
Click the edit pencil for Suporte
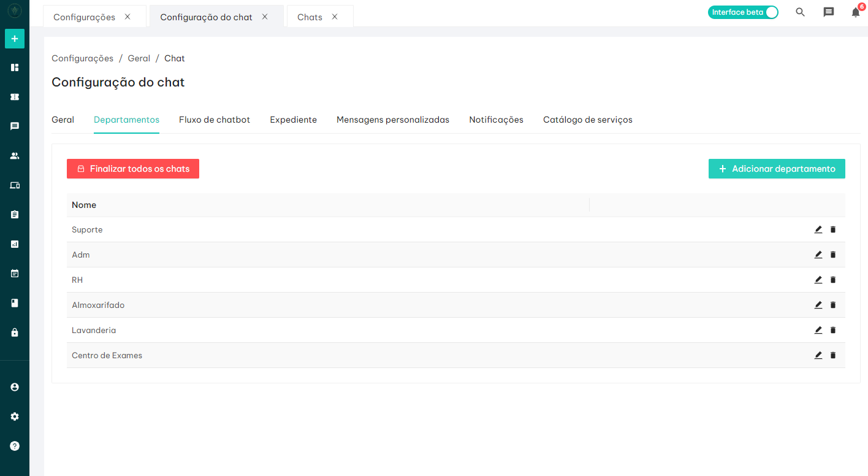pos(818,229)
